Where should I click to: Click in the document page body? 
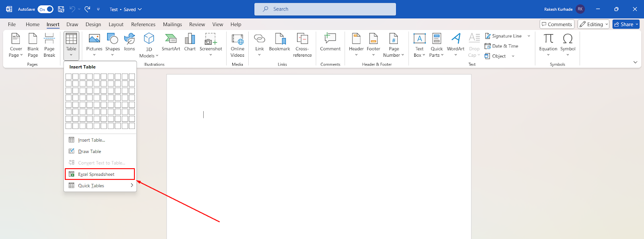click(319, 157)
